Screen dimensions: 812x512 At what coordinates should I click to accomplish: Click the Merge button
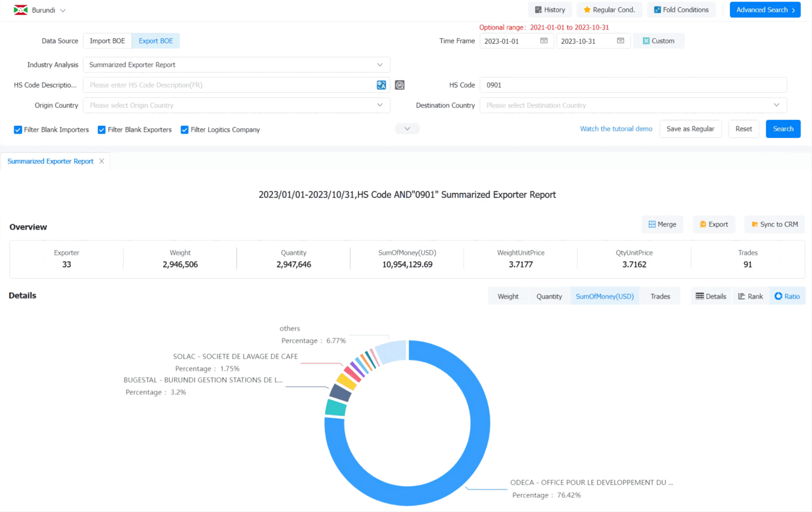(x=662, y=224)
